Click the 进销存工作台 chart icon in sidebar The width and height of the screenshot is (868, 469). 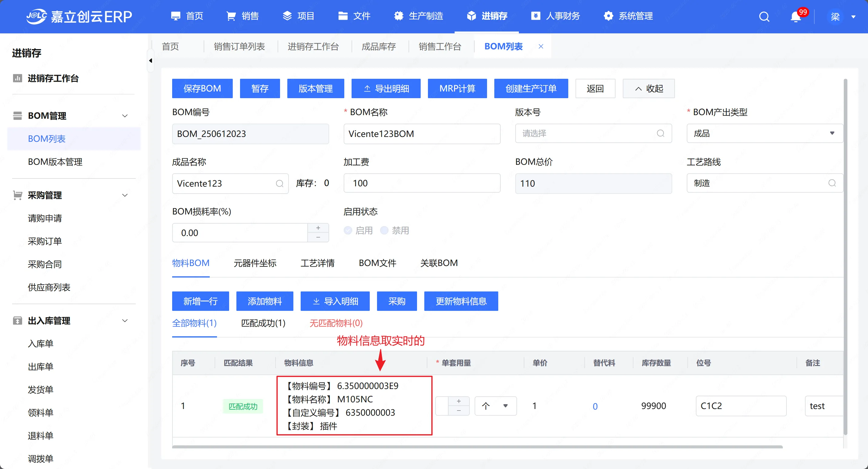pyautogui.click(x=17, y=78)
